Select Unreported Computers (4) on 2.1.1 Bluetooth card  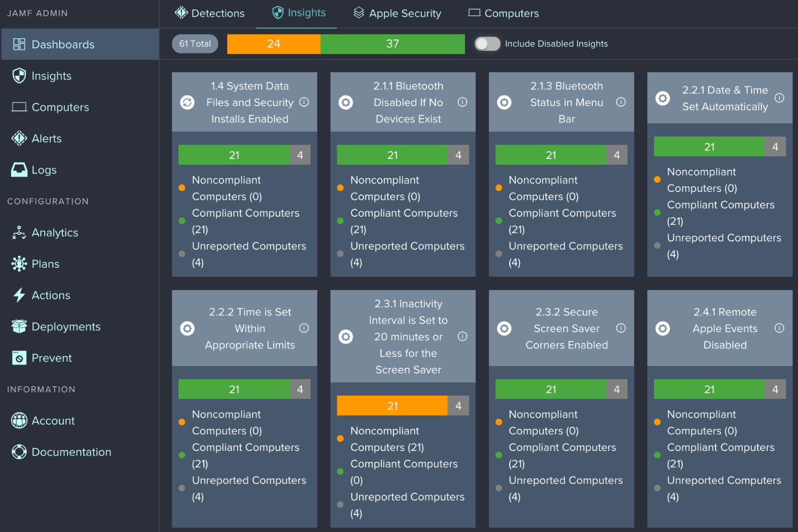407,254
